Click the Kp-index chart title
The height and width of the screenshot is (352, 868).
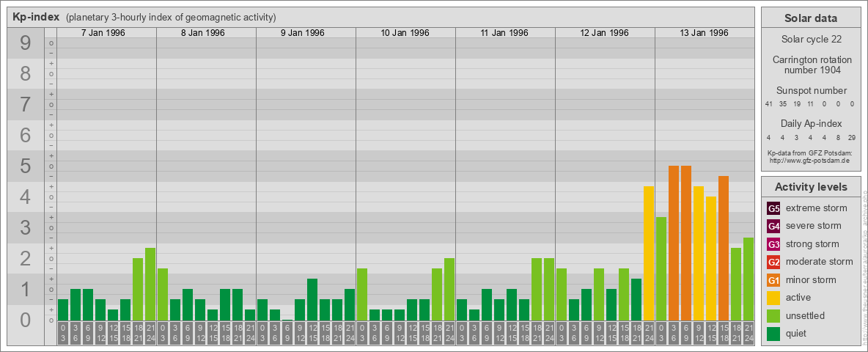point(36,17)
